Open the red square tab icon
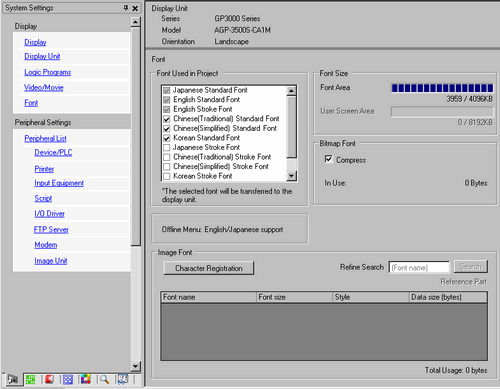Viewport: 500px width, 389px height. pos(49,379)
